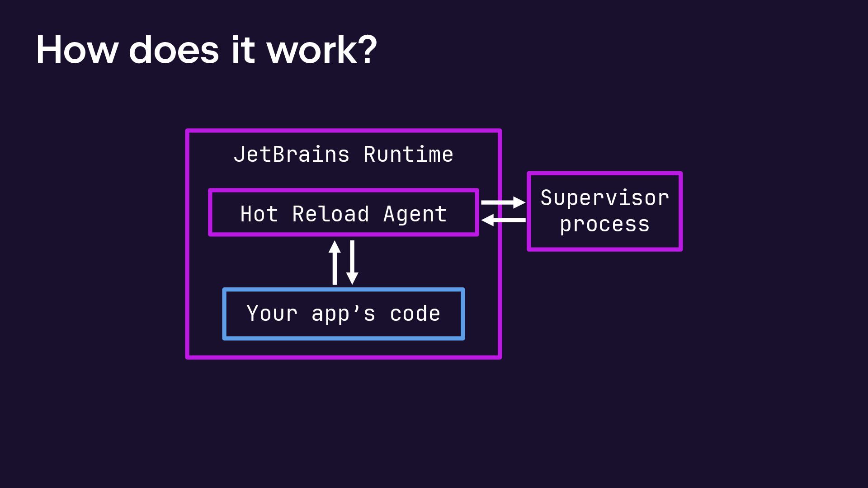Image resolution: width=868 pixels, height=488 pixels.
Task: Click the word Hot in the inner box
Action: 259,214
